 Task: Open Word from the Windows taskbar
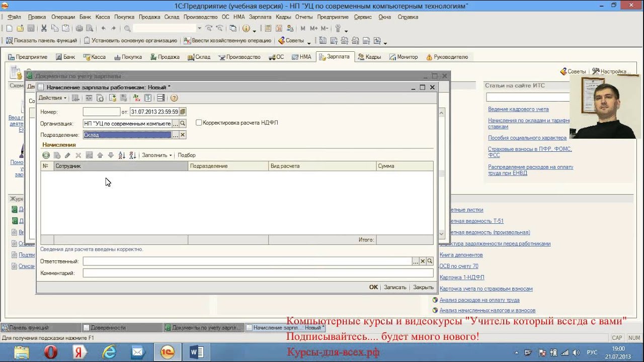point(196,352)
